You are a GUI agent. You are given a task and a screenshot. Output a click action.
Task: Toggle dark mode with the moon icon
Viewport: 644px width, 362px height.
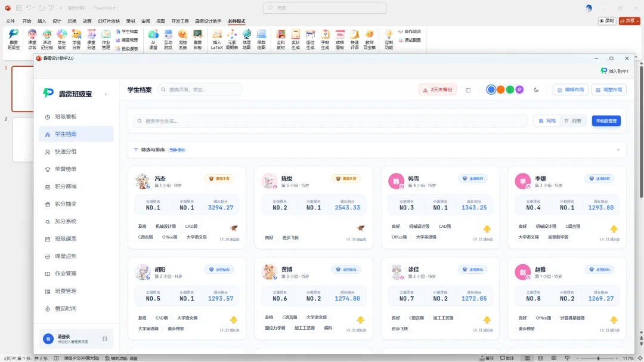coord(536,89)
